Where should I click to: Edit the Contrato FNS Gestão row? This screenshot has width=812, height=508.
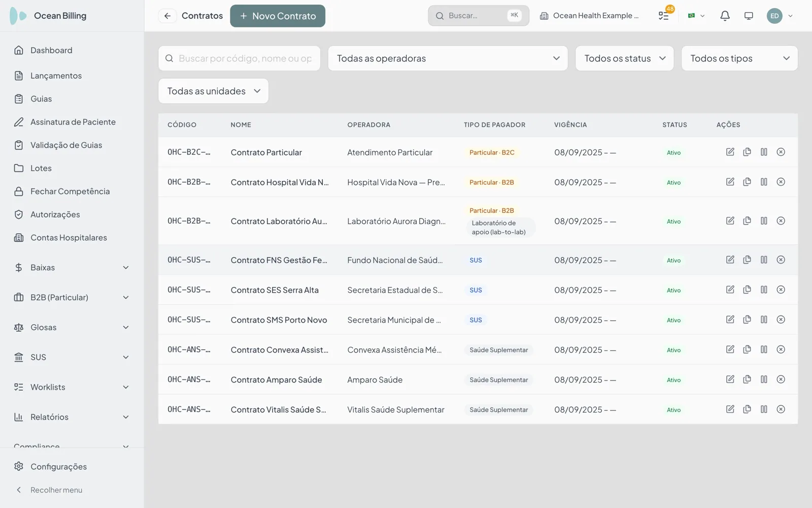pyautogui.click(x=730, y=260)
